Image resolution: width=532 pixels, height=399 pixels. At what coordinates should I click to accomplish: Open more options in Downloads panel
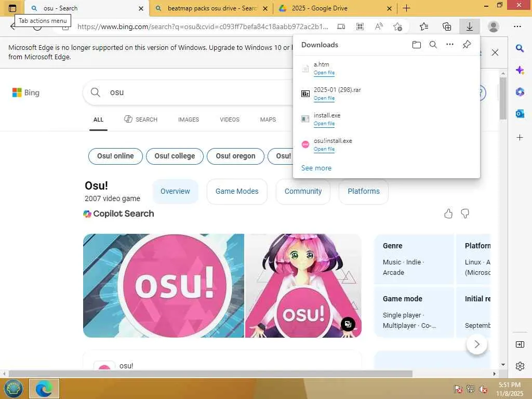pyautogui.click(x=450, y=45)
